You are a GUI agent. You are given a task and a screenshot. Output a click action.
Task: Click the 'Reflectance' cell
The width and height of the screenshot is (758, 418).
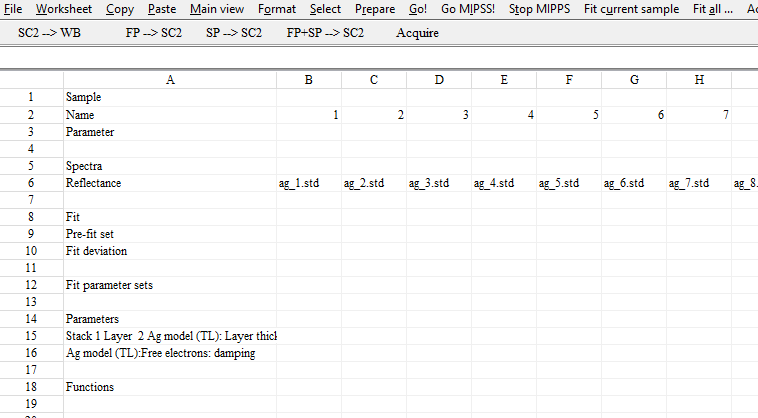coord(170,183)
